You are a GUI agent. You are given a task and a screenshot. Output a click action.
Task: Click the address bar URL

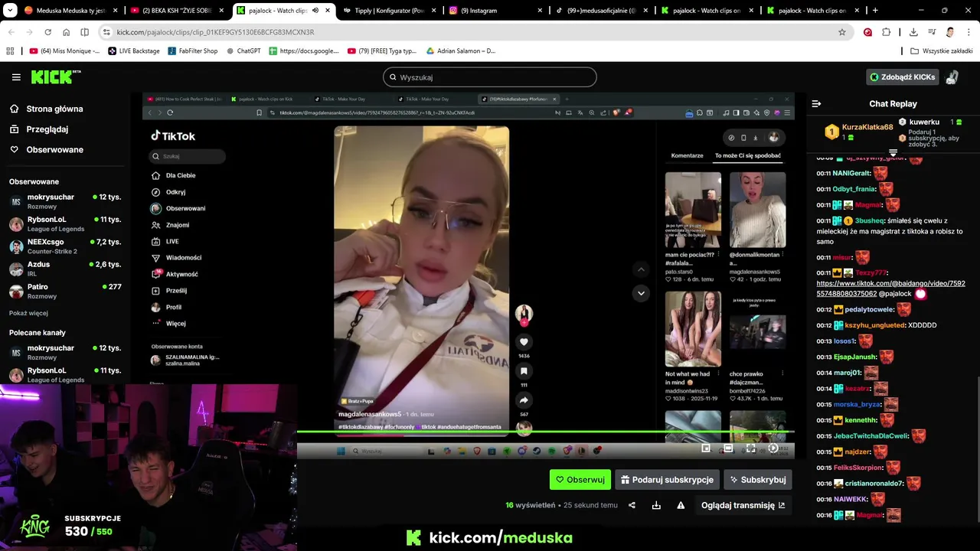tap(215, 32)
